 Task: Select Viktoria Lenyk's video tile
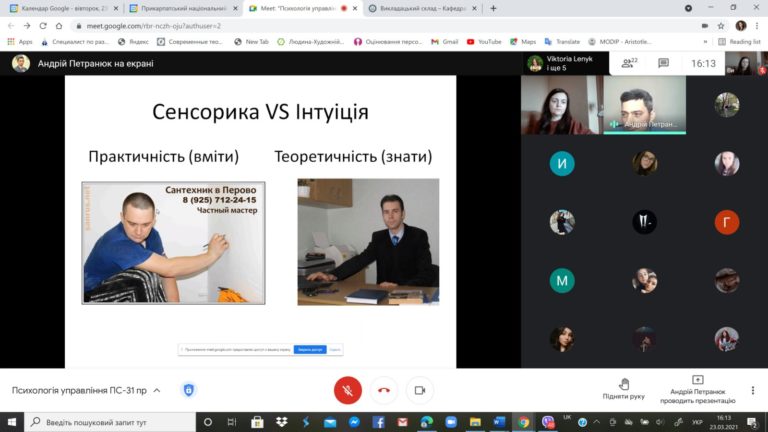click(x=560, y=105)
